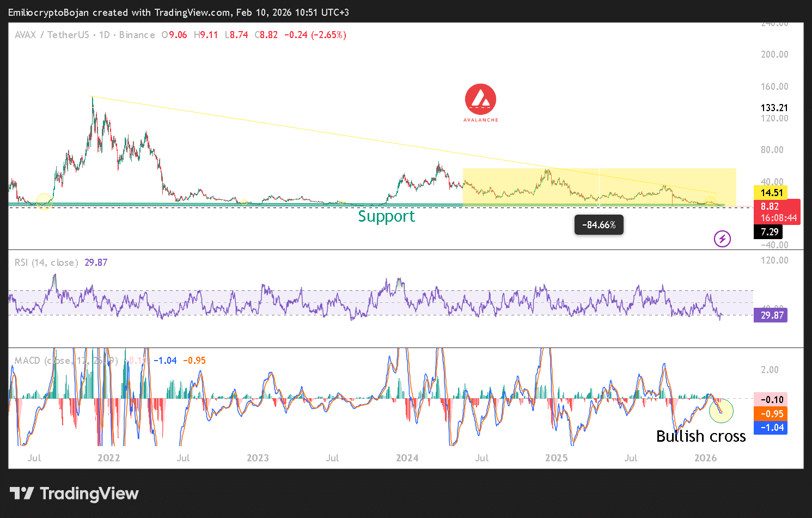812x518 pixels.
Task: Select the -84.66% measurement label
Action: 599,225
